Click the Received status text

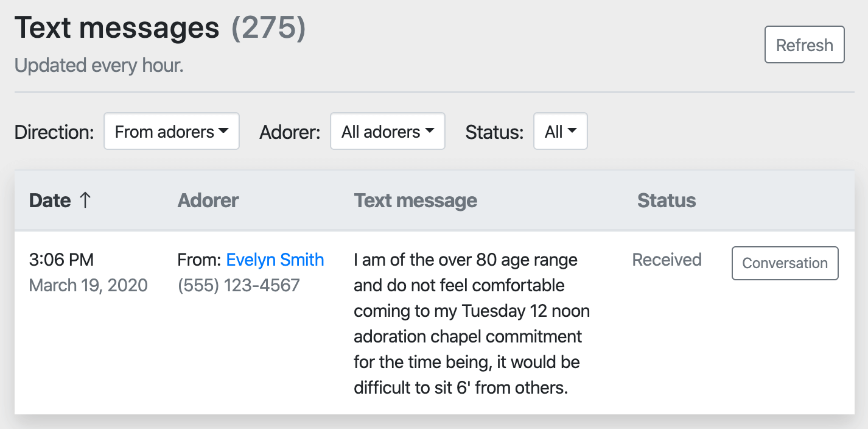[x=667, y=260]
